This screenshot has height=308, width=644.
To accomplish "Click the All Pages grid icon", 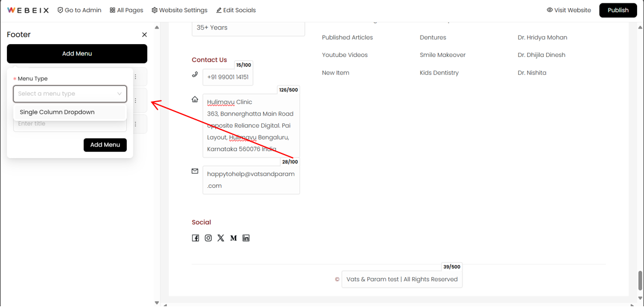I will [112, 10].
